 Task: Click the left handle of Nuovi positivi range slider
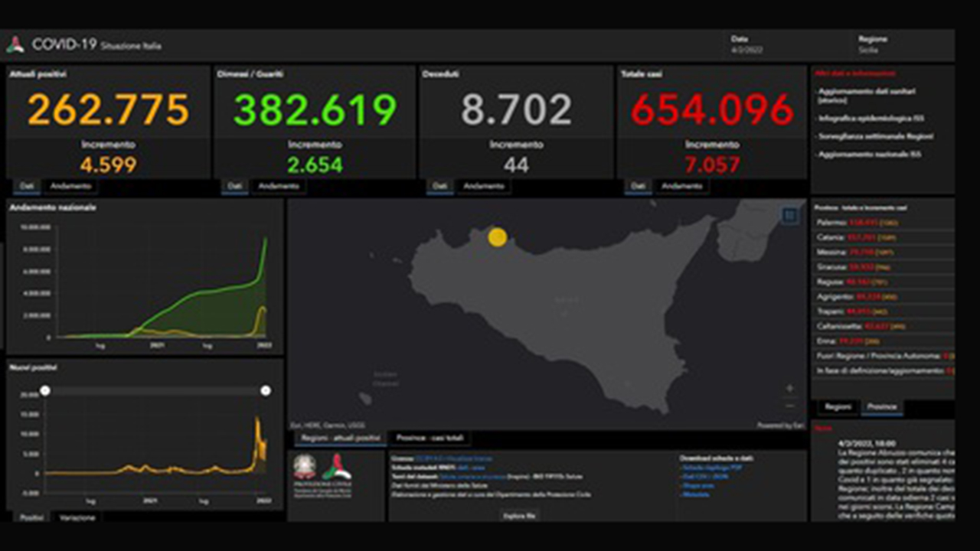point(45,391)
